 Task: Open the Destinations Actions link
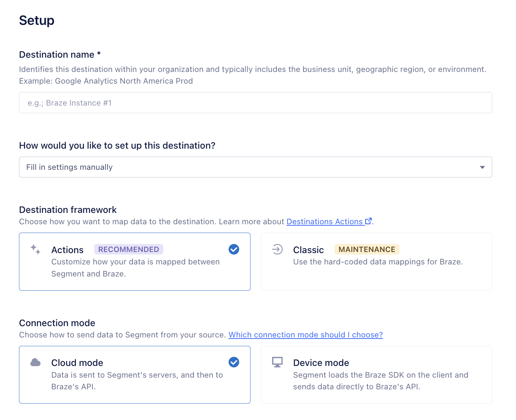[324, 221]
